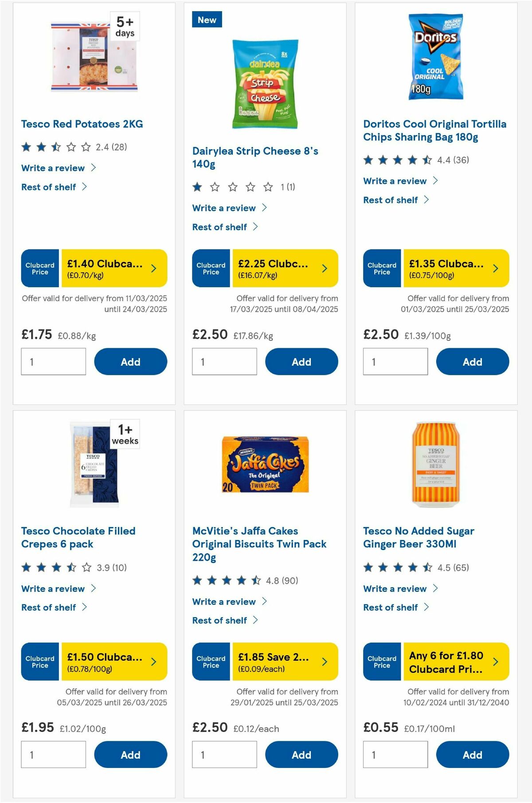Click the first star on Dairylea rating
Viewport: 532px width, 803px height.
196,188
